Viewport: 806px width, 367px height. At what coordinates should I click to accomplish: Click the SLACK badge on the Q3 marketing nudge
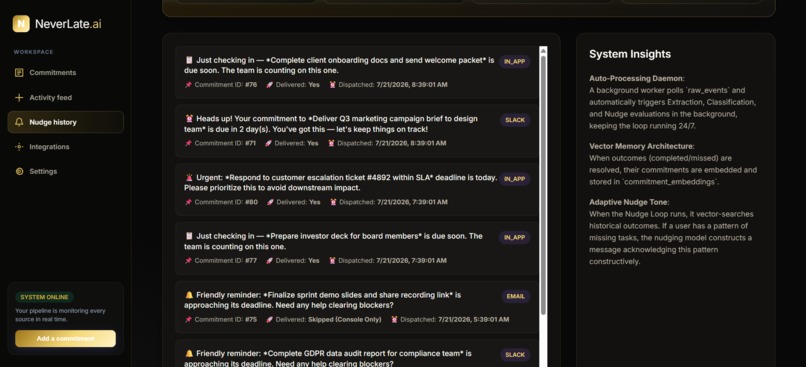tap(515, 120)
